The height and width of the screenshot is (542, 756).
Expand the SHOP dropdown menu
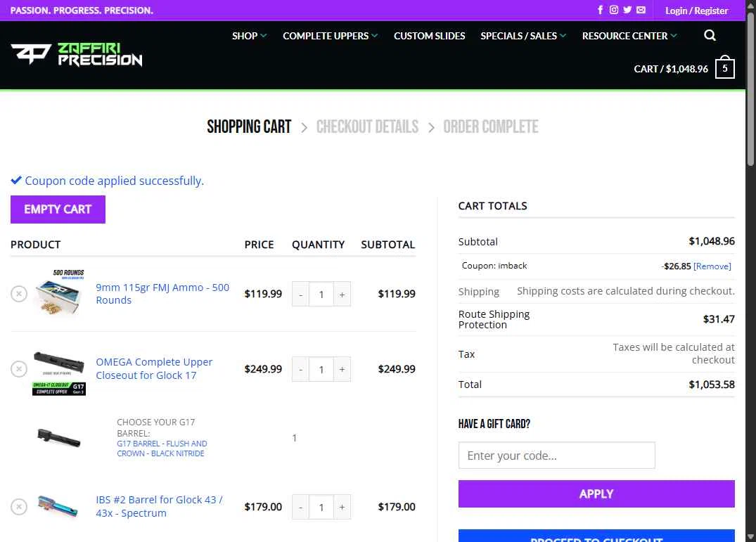tap(249, 36)
